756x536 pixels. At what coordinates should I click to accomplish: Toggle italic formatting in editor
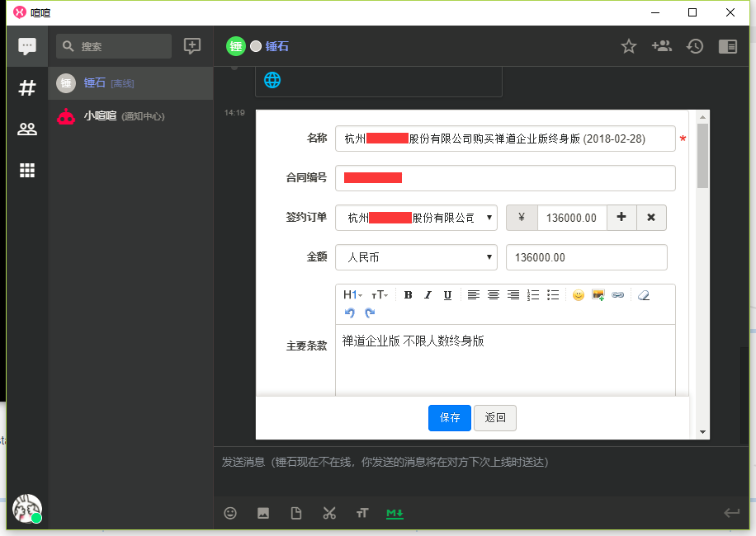coord(428,294)
